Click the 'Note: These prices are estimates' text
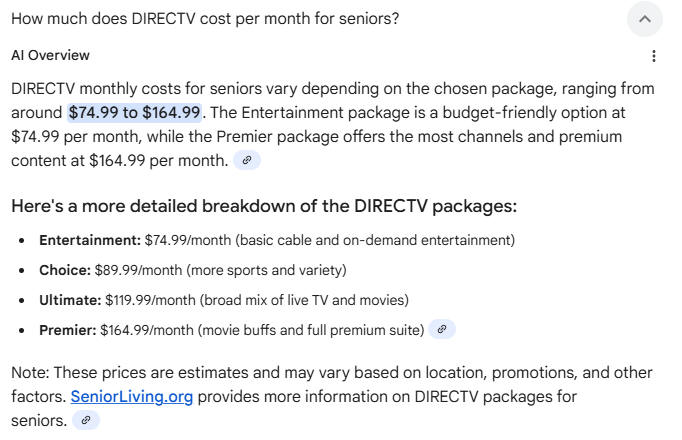 pos(145,373)
